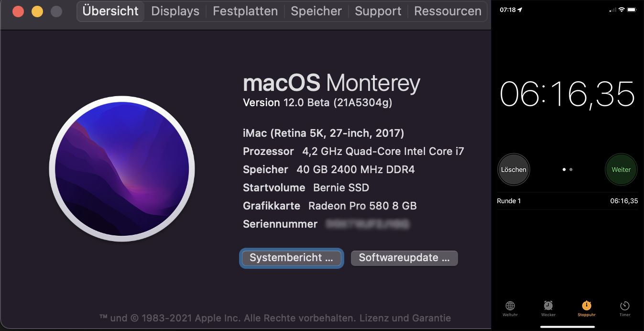644x331 pixels.
Task: Click the Lizenz und Garantie link
Action: click(405, 318)
